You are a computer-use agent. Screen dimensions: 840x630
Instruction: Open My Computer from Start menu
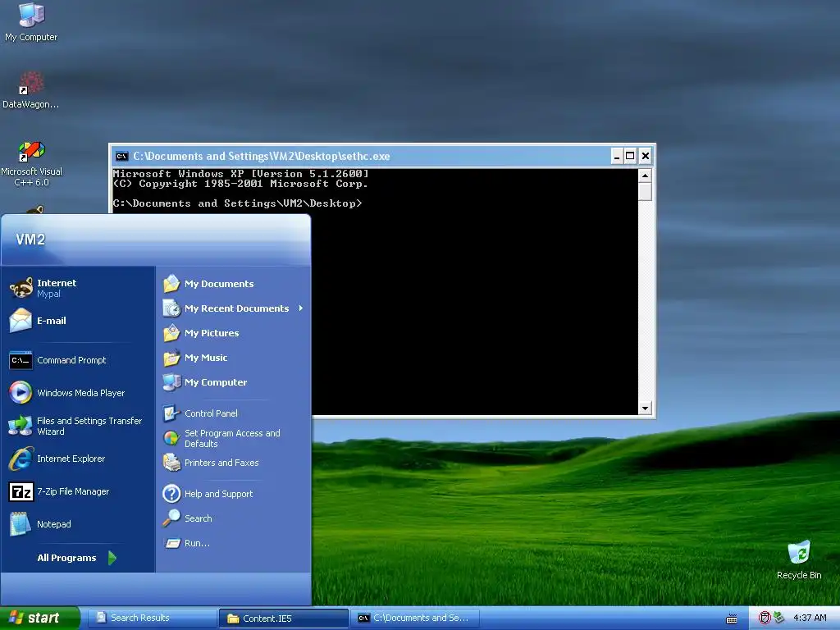234,382
